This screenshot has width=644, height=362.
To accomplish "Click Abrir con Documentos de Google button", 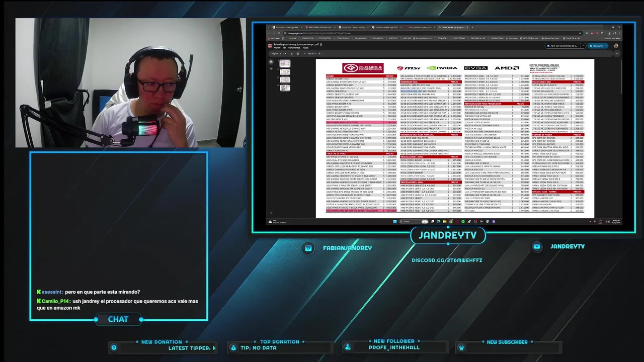I will click(x=563, y=46).
